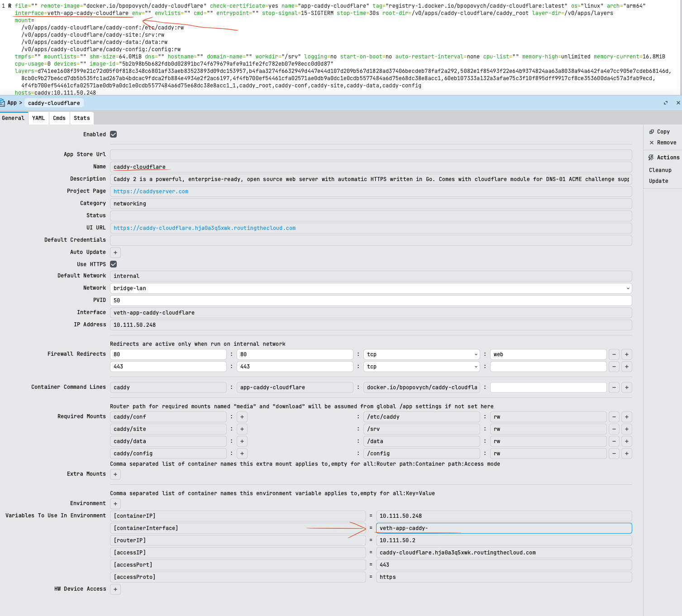Add a row after the port 80 redirect
This screenshot has height=616, width=682.
pyautogui.click(x=627, y=354)
